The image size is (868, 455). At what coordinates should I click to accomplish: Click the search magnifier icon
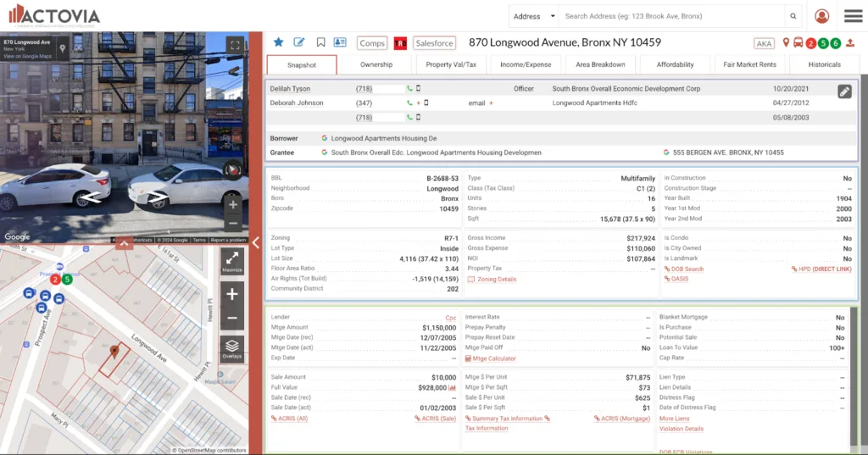pos(793,16)
